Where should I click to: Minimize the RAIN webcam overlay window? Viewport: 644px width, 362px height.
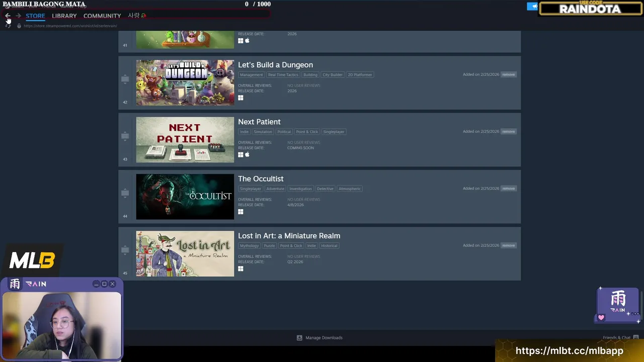(96, 284)
